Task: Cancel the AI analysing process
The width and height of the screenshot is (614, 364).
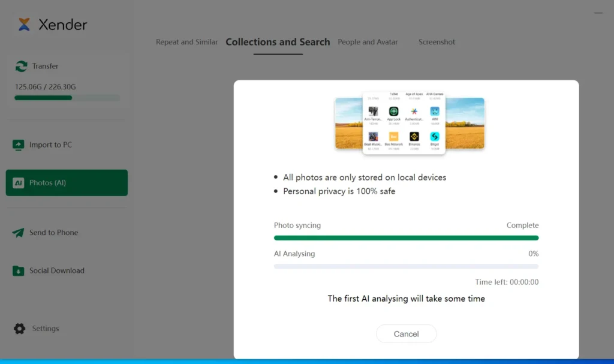Action: (406, 334)
